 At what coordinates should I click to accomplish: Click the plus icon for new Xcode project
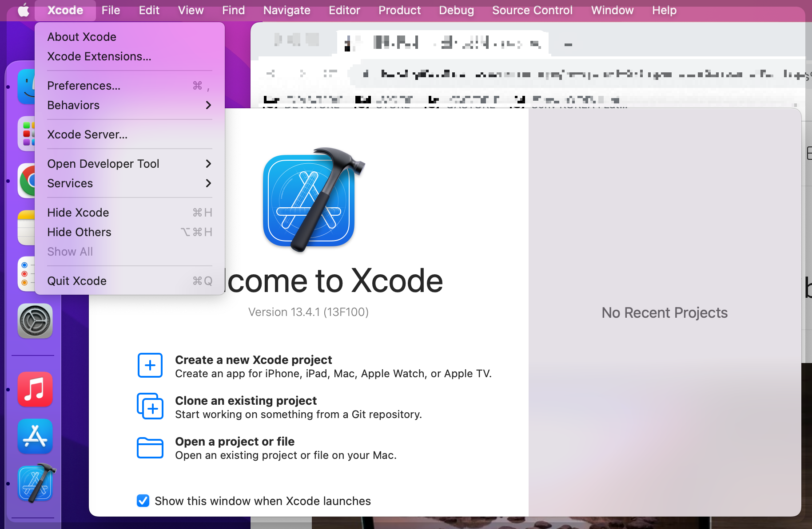150,365
